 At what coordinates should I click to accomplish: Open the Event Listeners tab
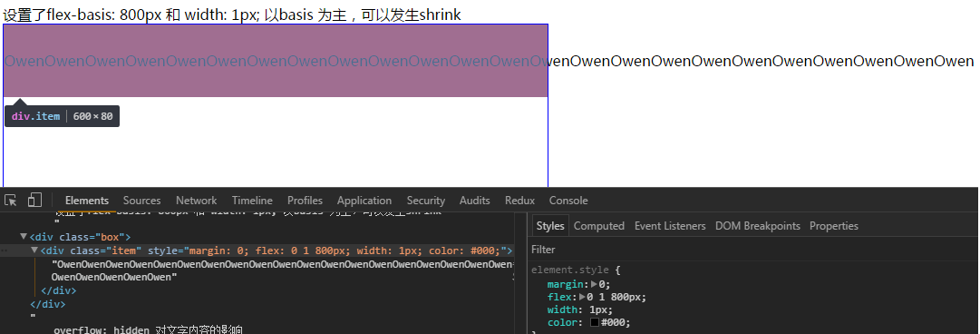tap(670, 226)
